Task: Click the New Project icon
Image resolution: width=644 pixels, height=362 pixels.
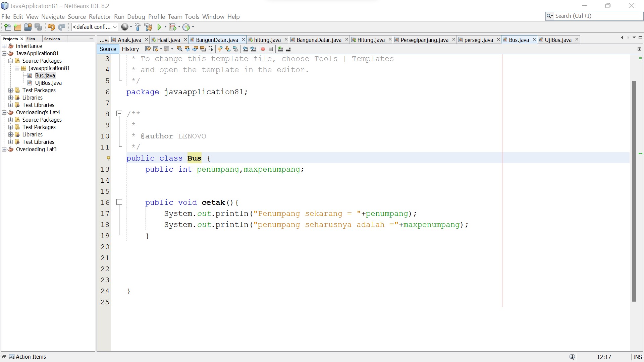Action: [17, 27]
